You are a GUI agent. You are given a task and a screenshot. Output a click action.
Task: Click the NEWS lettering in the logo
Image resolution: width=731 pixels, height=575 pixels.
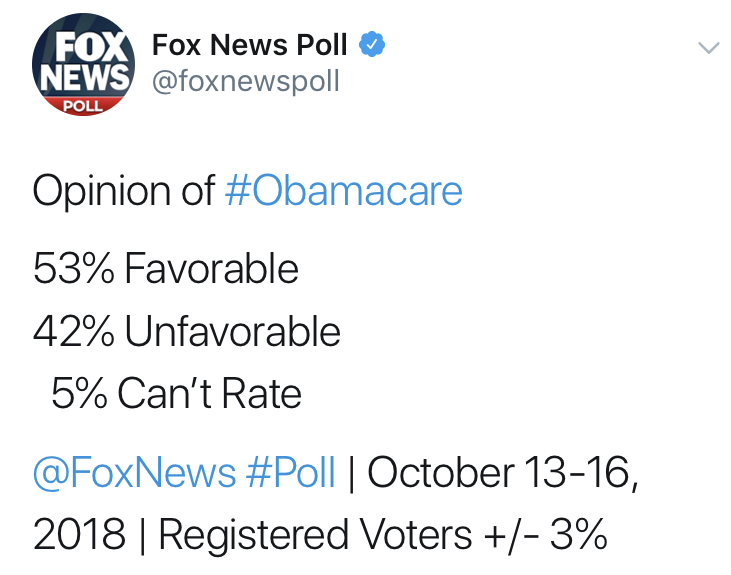pyautogui.click(x=85, y=77)
